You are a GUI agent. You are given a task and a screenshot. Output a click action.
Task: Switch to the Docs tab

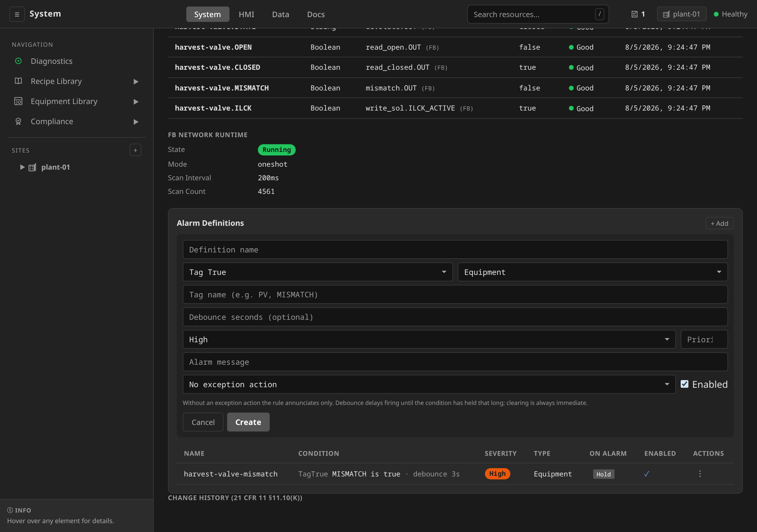click(316, 14)
